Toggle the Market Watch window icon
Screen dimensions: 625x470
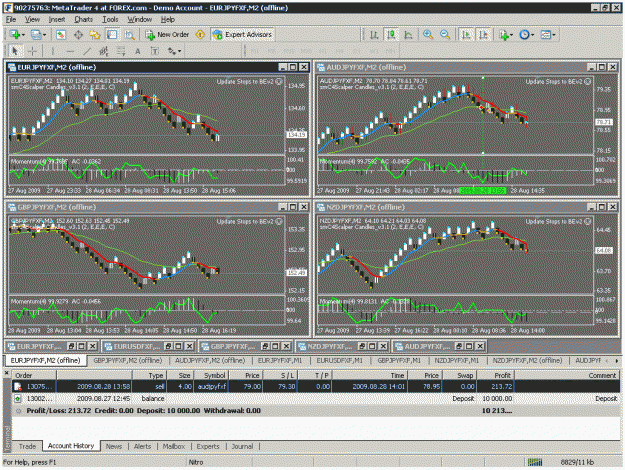point(61,35)
